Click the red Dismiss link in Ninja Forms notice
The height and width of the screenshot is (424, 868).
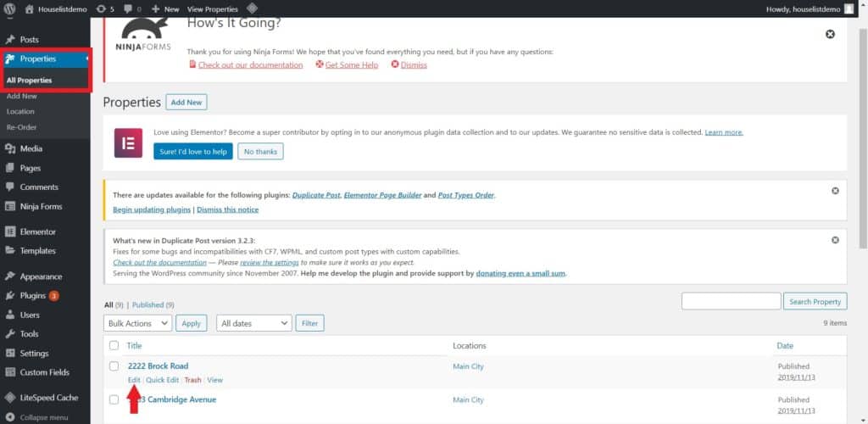click(x=414, y=64)
